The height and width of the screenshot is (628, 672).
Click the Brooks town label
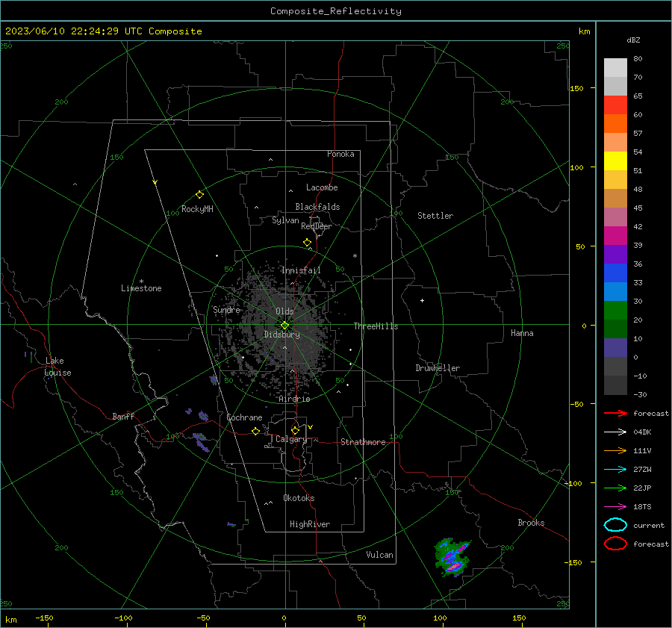click(x=531, y=523)
